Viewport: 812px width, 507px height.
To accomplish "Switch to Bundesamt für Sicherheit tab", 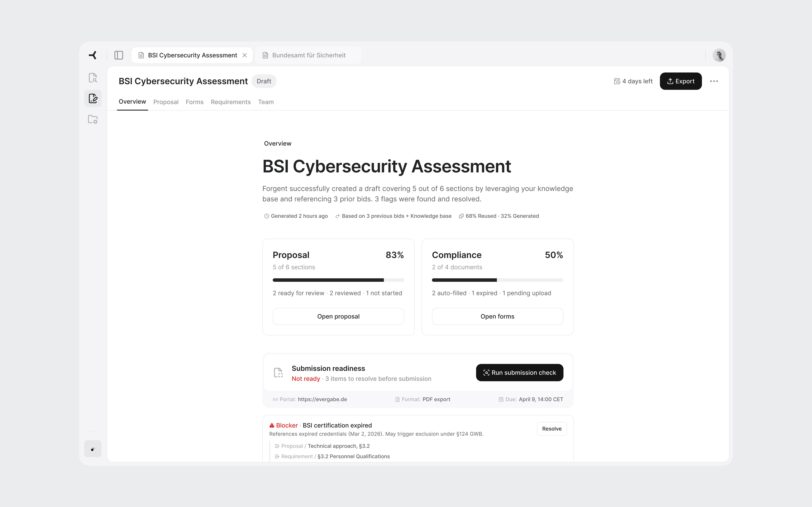I will pos(308,55).
